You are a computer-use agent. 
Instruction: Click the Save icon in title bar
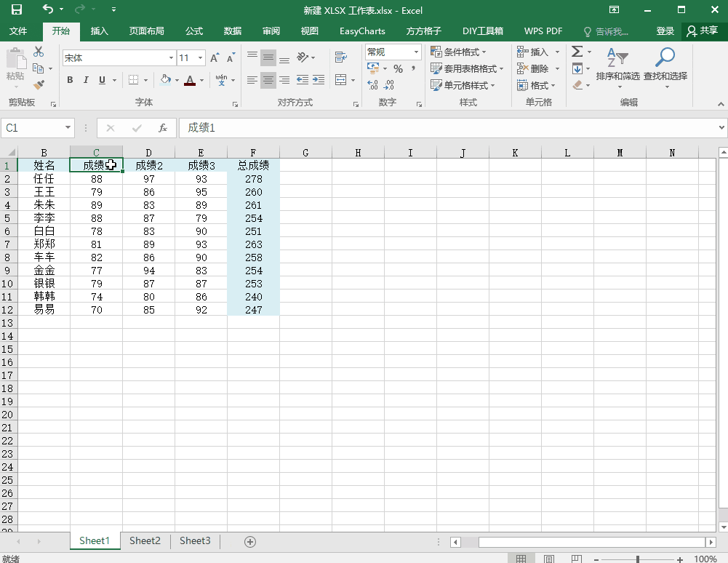16,9
